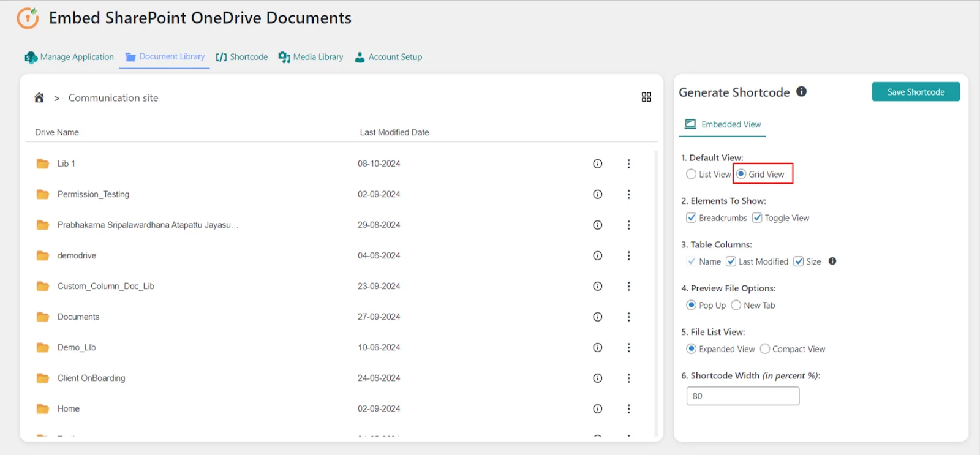Select Pop Up preview option
The image size is (980, 455).
pyautogui.click(x=692, y=305)
